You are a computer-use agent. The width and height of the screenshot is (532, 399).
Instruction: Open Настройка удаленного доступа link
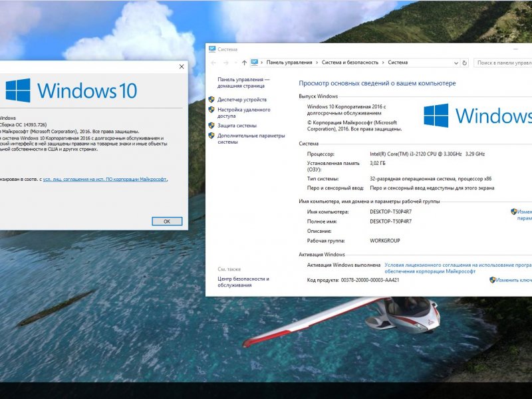[244, 112]
